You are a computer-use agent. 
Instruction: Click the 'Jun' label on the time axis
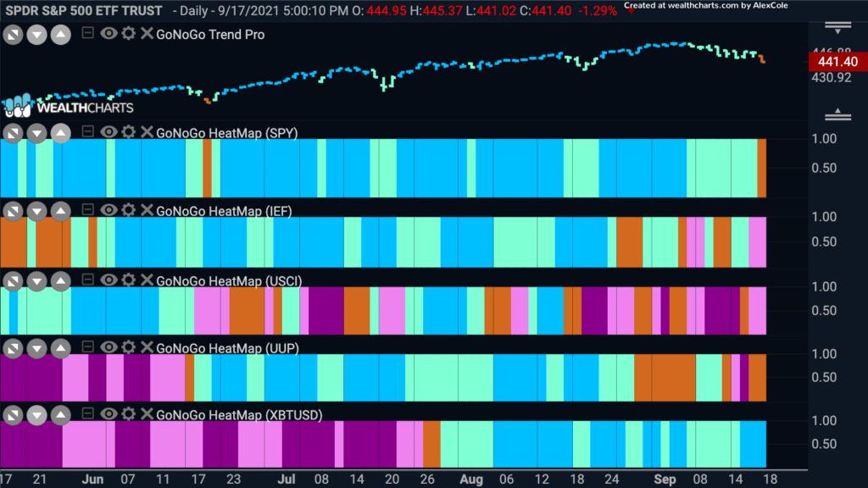92,480
